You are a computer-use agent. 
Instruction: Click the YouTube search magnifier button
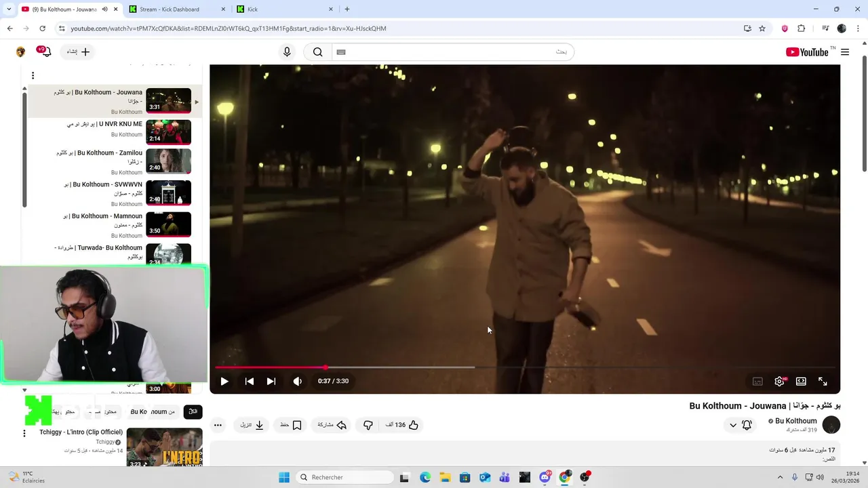(317, 52)
